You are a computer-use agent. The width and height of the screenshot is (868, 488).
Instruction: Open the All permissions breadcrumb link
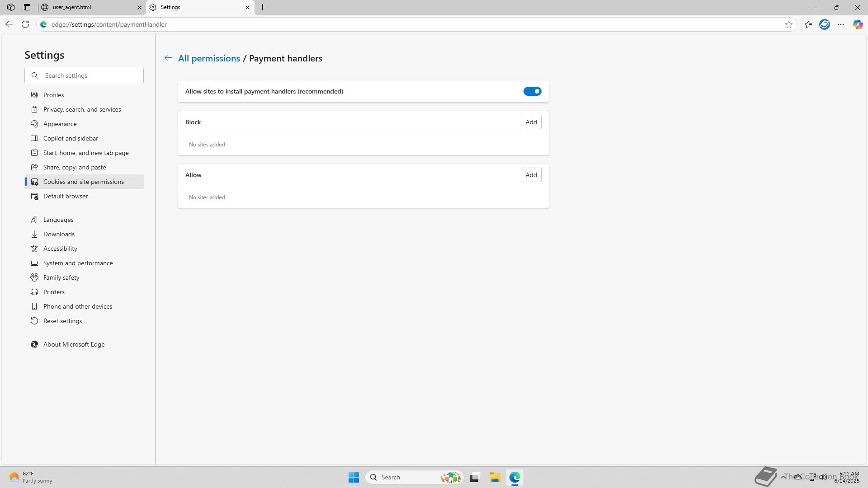tap(209, 58)
